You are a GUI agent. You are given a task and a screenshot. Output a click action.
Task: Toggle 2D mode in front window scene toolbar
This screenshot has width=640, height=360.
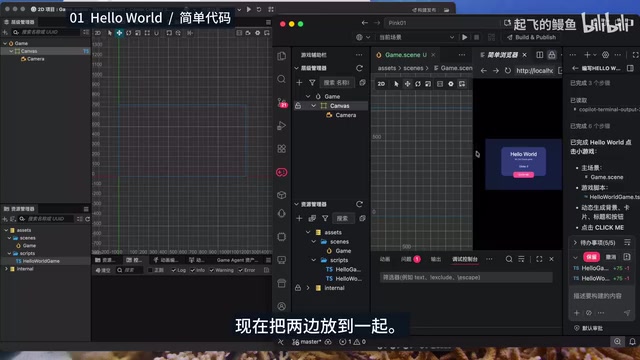click(x=381, y=84)
